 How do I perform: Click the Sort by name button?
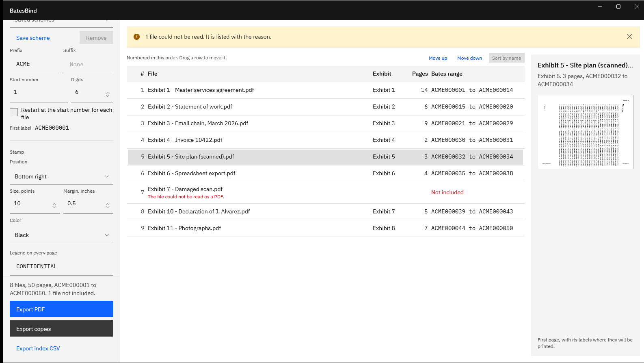coord(506,58)
